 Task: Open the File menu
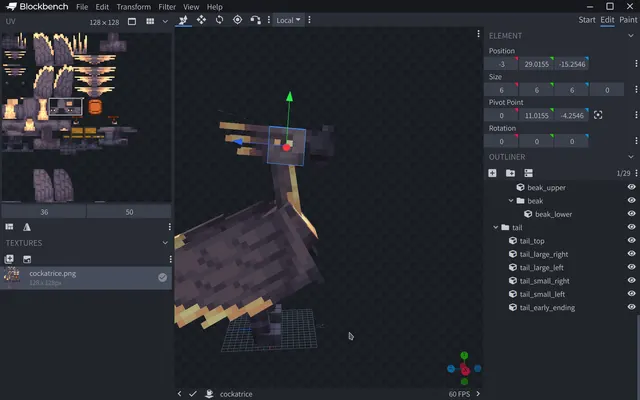tap(82, 7)
